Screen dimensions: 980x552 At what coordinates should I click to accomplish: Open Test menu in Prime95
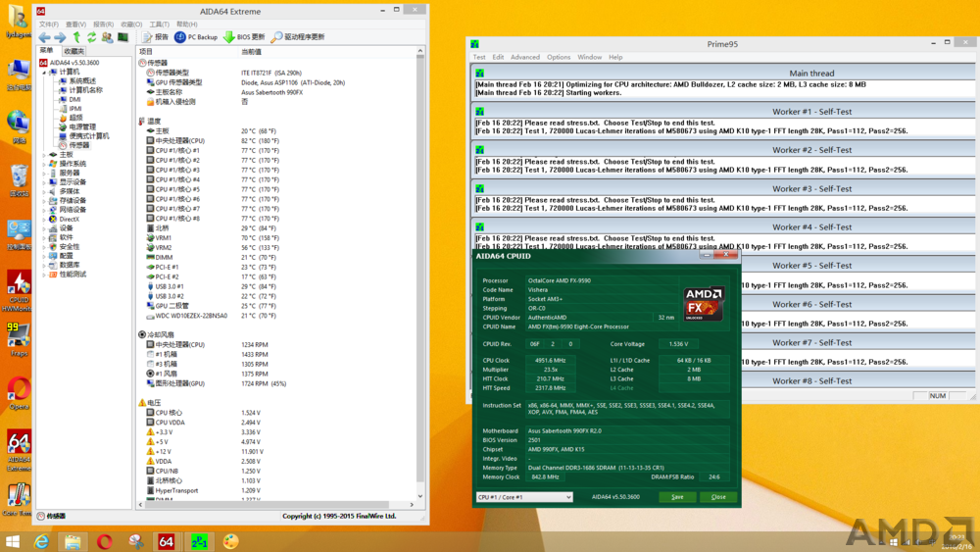tap(479, 57)
